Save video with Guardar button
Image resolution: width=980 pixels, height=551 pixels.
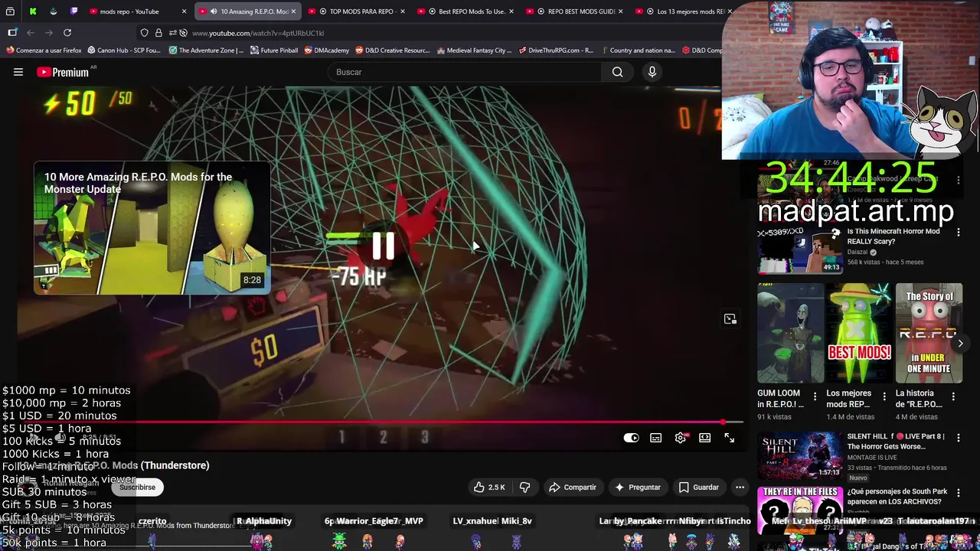point(698,487)
